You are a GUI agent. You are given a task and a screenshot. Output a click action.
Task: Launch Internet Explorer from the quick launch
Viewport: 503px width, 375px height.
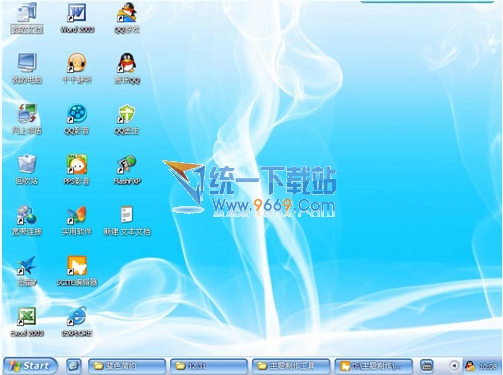pos(74,366)
